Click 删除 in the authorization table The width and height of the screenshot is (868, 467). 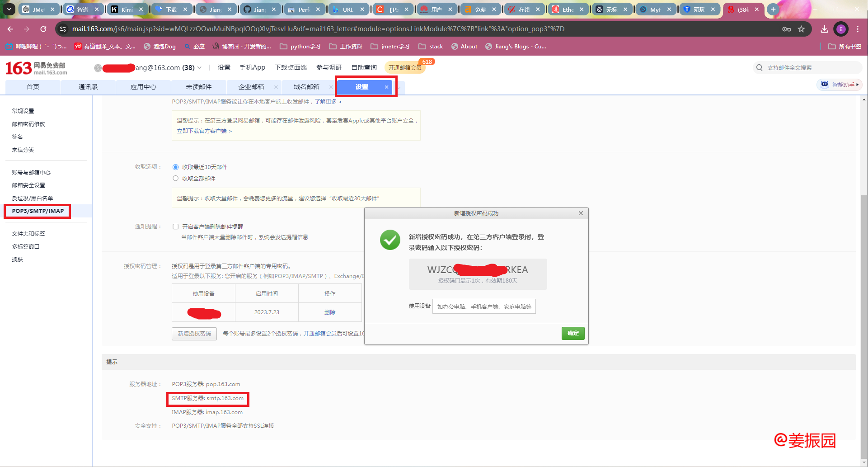coord(330,312)
